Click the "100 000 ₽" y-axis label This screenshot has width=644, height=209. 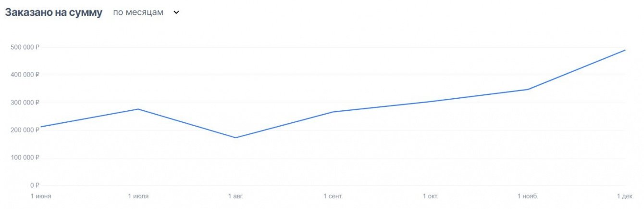click(24, 157)
